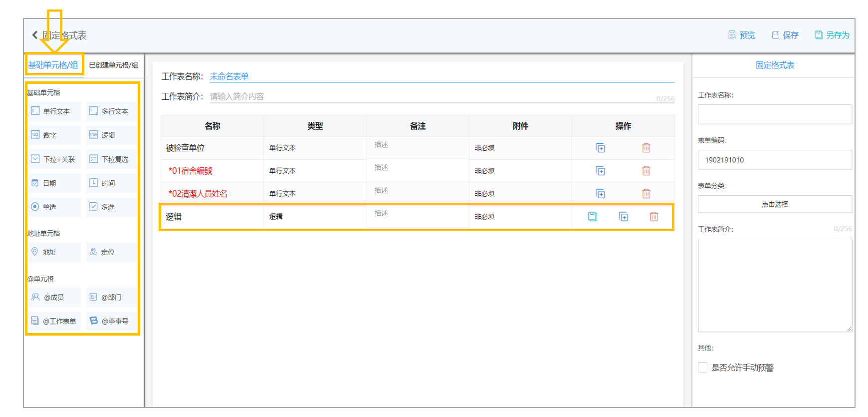
Task: Add a 下拉+关联 dropdown cell element
Action: click(x=54, y=159)
